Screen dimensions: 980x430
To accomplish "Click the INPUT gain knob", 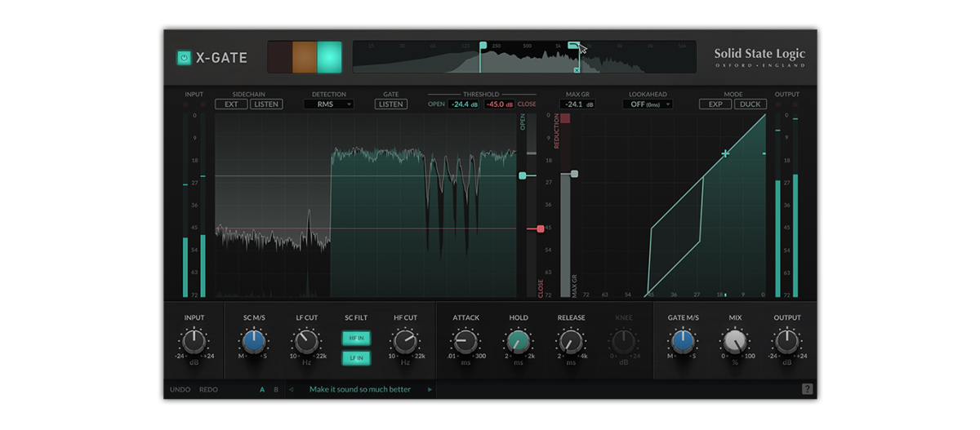I will point(194,341).
